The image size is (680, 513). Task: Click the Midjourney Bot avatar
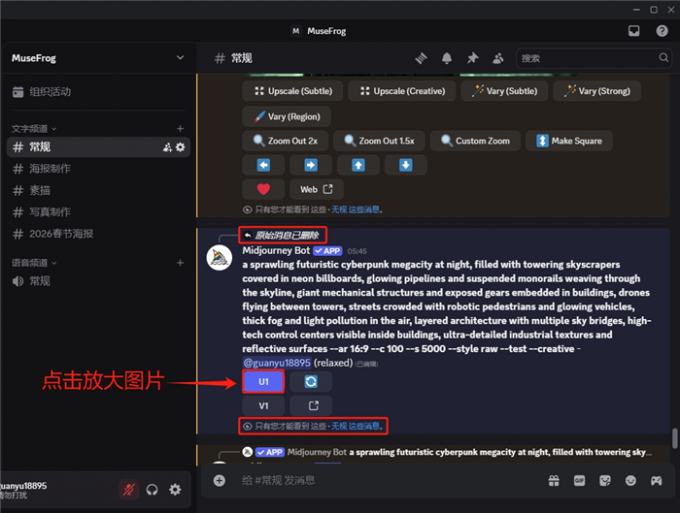pos(219,258)
